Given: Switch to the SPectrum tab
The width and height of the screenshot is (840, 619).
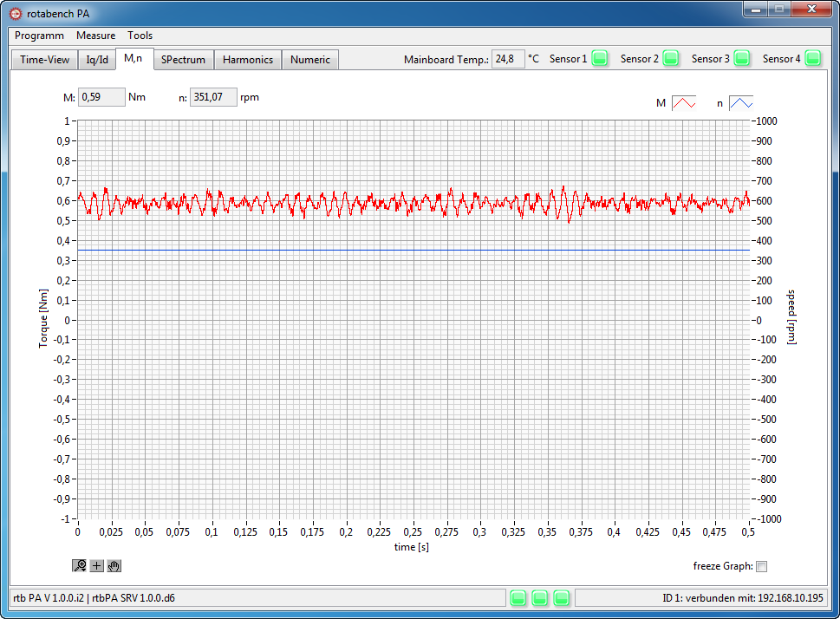Looking at the screenshot, I should click(183, 60).
